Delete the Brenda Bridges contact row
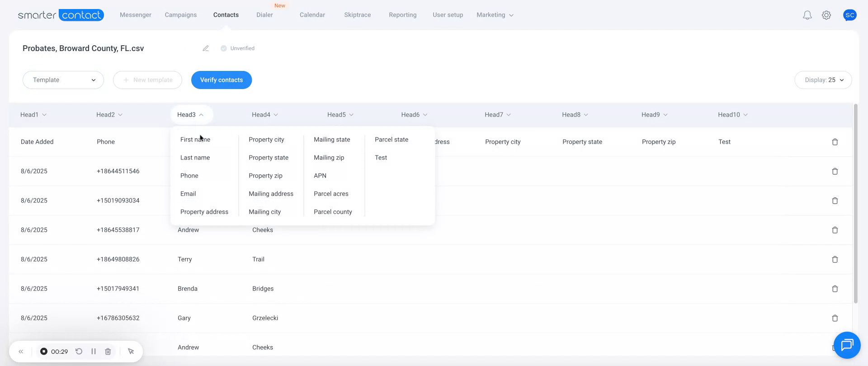868x366 pixels. (x=835, y=289)
